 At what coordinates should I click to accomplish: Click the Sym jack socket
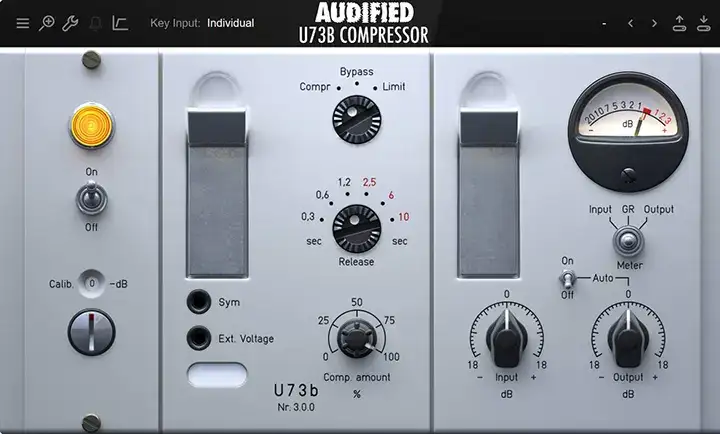pos(199,301)
